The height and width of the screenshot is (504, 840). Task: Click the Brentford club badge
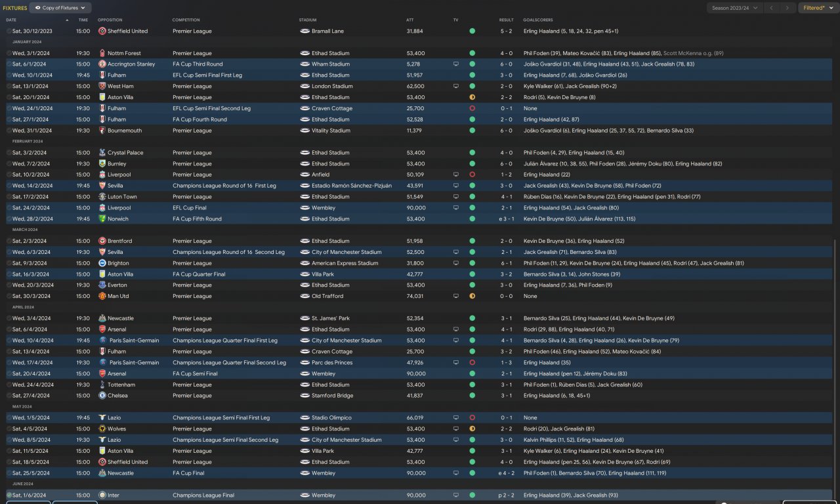(x=102, y=241)
